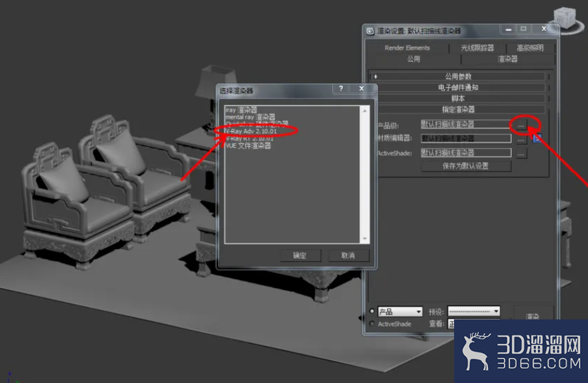Screen dimensions: 588x383
Task: Select the ActiveShade radio button
Action: [372, 324]
